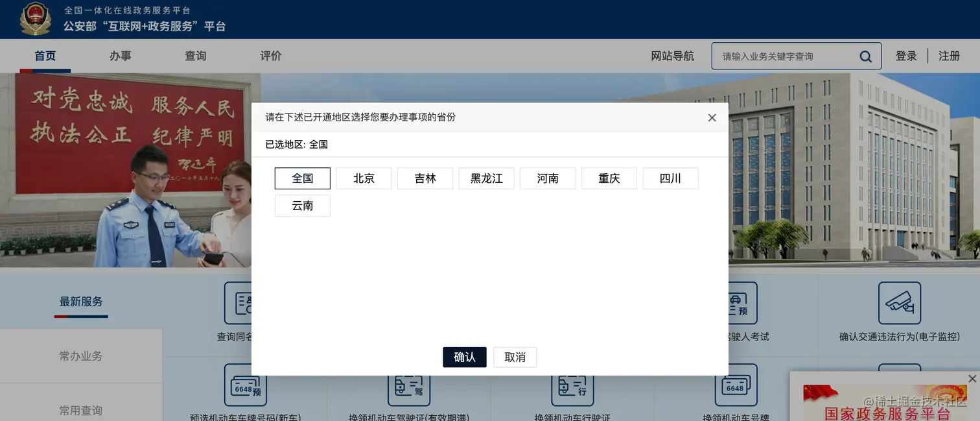Image resolution: width=980 pixels, height=421 pixels.
Task: Click the 公安部“互联网+政务服务”平台 title
Action: click(x=144, y=27)
